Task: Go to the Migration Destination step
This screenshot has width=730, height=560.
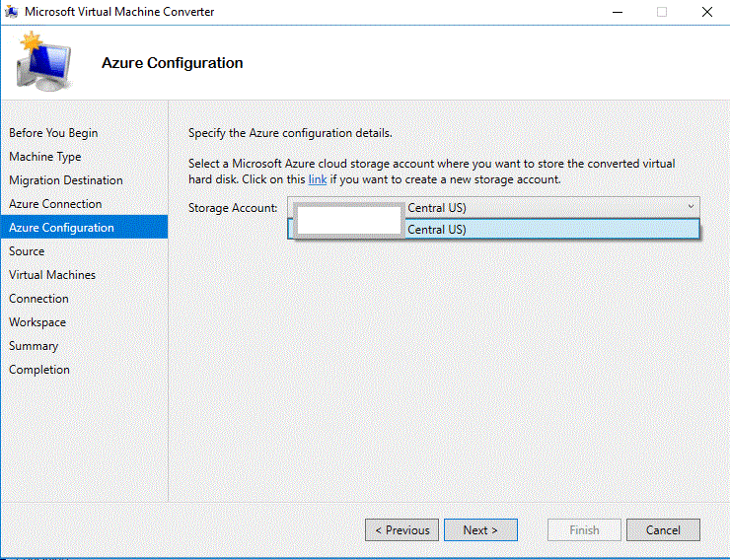Action: coord(66,180)
